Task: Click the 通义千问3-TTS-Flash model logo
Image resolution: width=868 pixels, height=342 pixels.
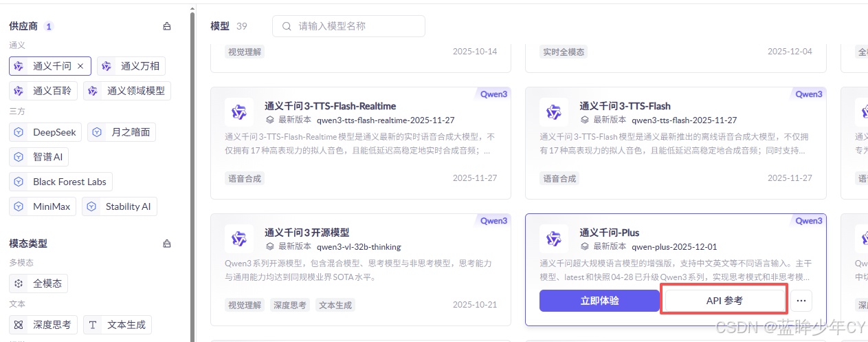Action: coord(553,112)
